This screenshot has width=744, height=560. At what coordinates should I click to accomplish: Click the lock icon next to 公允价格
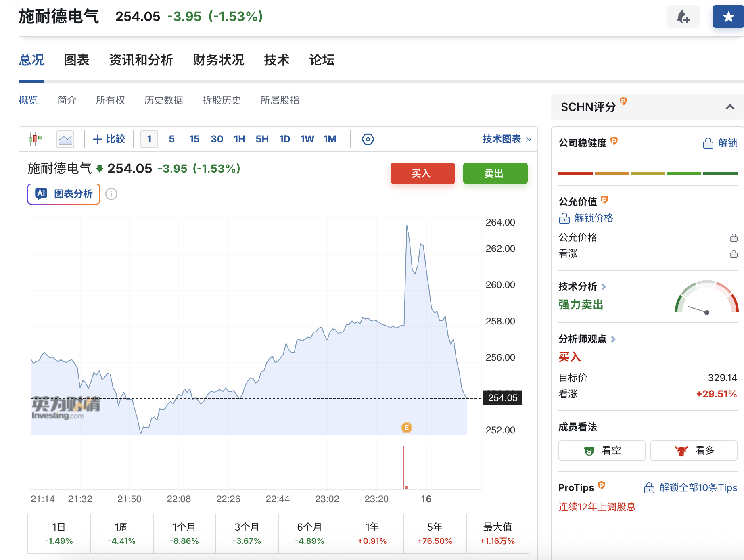coord(734,238)
